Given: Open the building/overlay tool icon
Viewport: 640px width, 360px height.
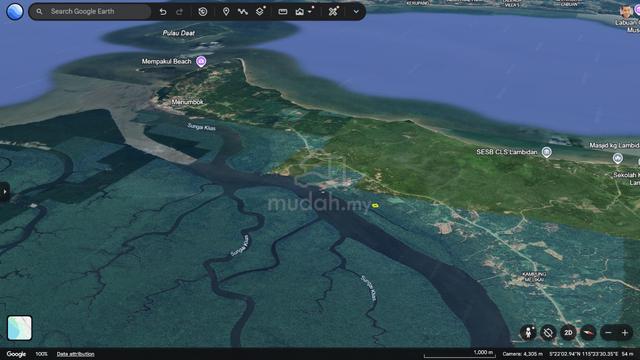Looking at the screenshot, I should (300, 11).
